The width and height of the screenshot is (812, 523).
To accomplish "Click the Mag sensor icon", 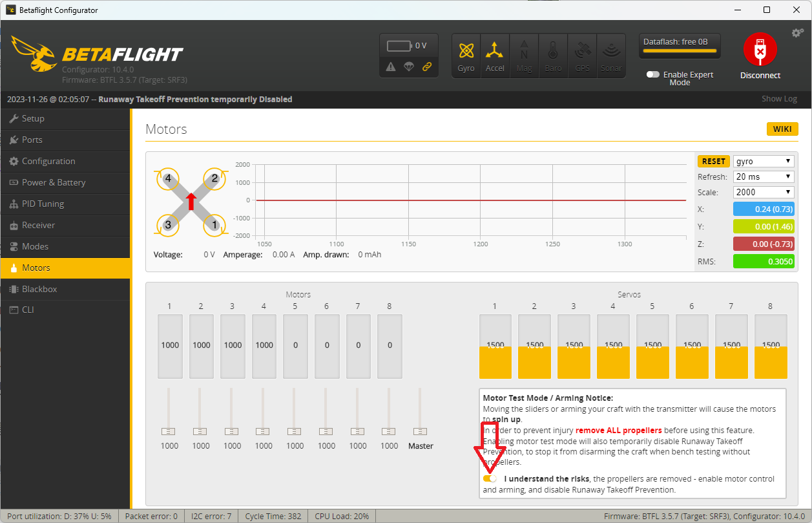I will (524, 56).
